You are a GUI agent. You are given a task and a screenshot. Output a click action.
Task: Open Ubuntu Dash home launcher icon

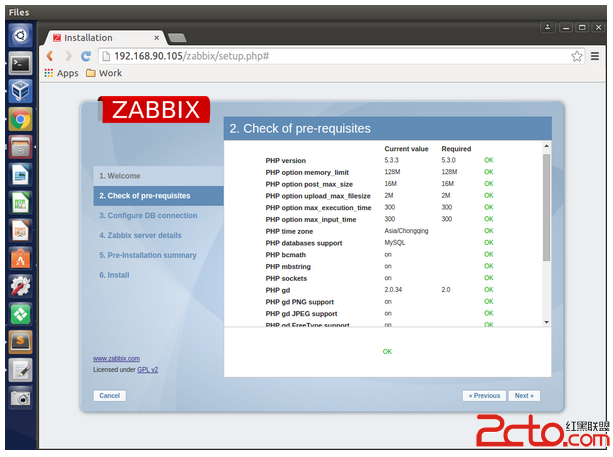(x=20, y=36)
